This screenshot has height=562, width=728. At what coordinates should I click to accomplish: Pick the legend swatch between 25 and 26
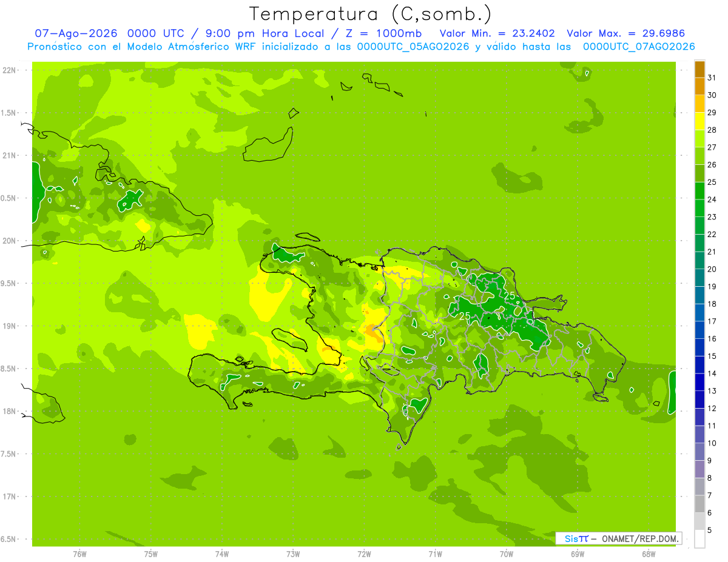[x=699, y=173]
